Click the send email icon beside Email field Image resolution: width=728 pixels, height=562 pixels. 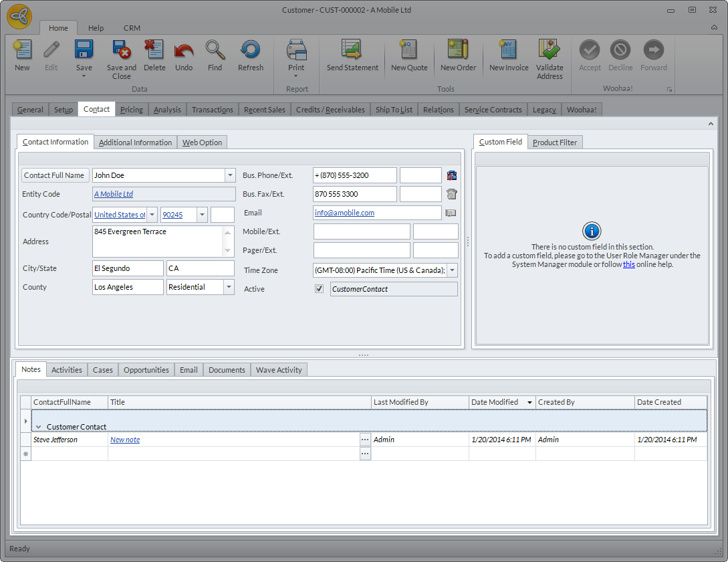click(451, 213)
